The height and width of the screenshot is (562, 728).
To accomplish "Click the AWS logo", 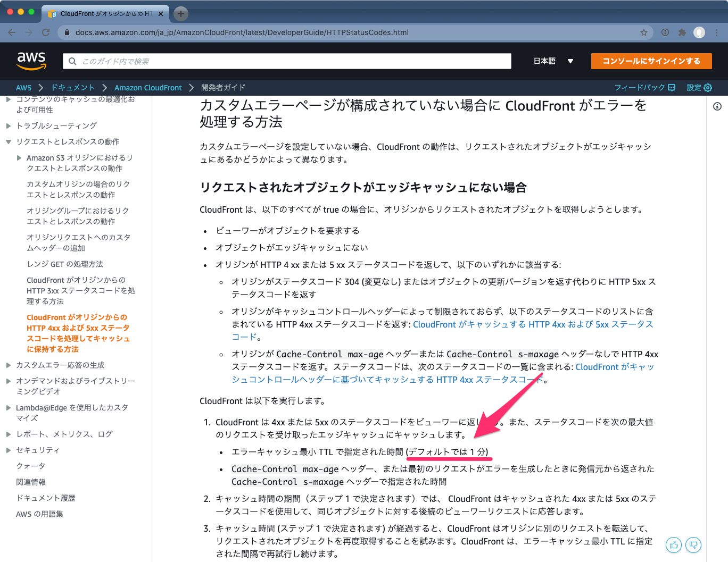I will coord(31,61).
